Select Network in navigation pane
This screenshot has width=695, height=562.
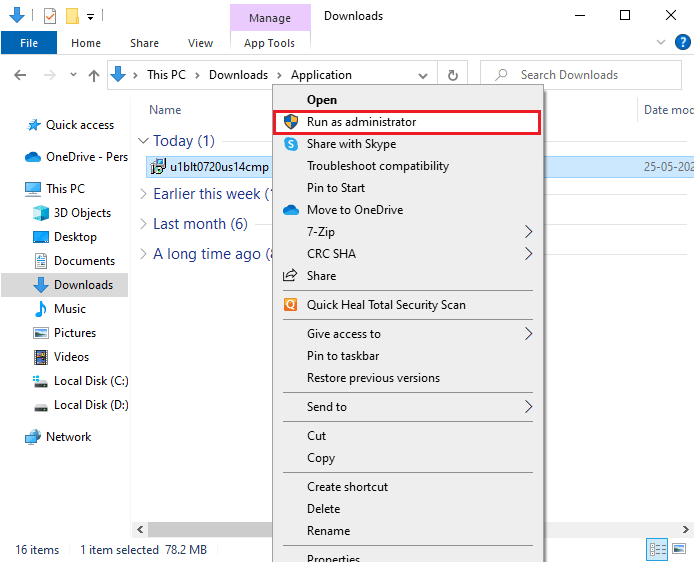[58, 437]
